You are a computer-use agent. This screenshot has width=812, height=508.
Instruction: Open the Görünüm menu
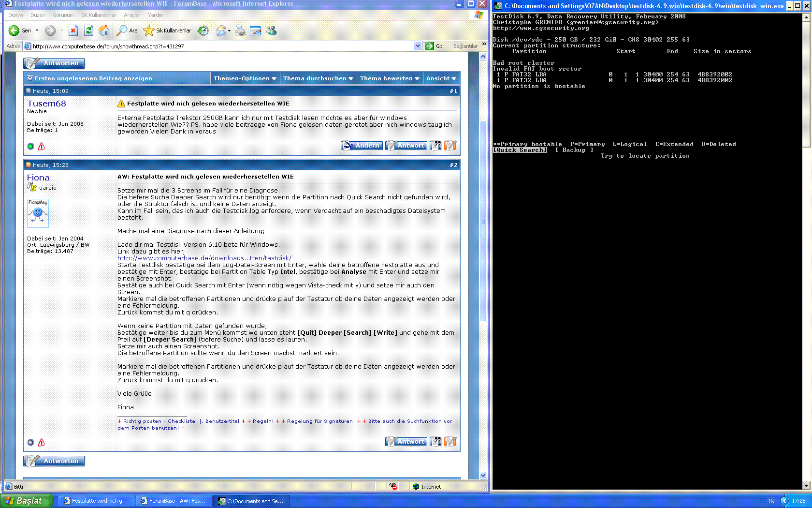[63, 15]
